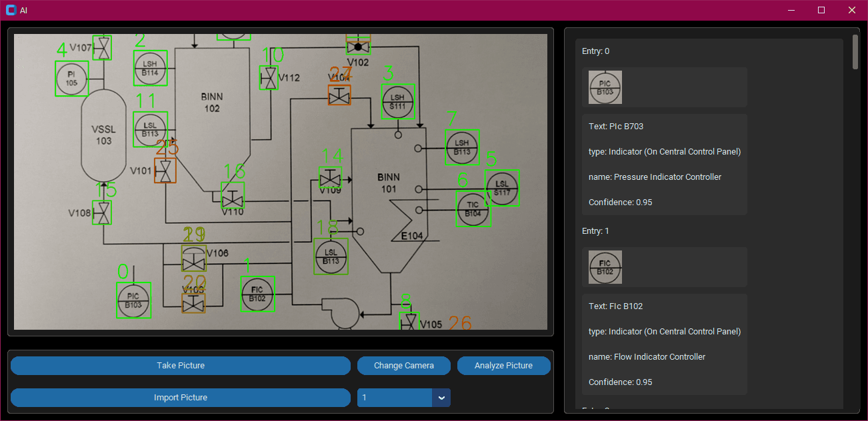Viewport: 868px width, 421px height.
Task: Click the V102 valve symbol
Action: pyautogui.click(x=358, y=46)
